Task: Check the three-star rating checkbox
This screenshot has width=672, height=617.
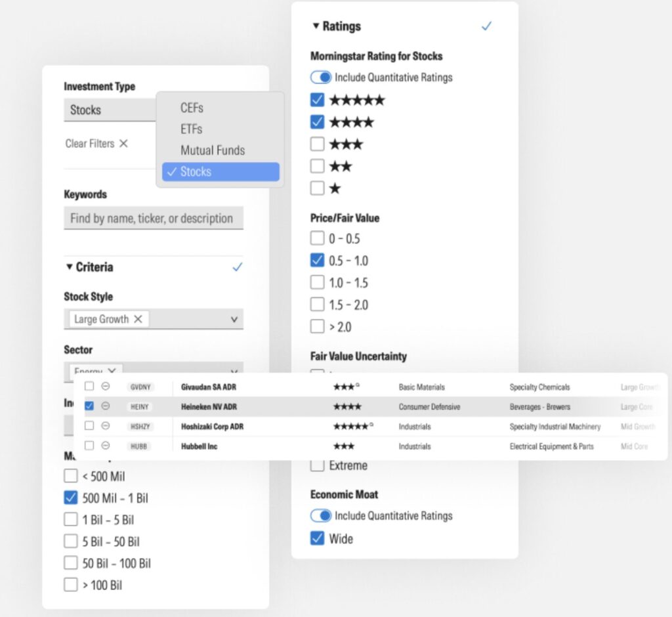Action: [318, 144]
